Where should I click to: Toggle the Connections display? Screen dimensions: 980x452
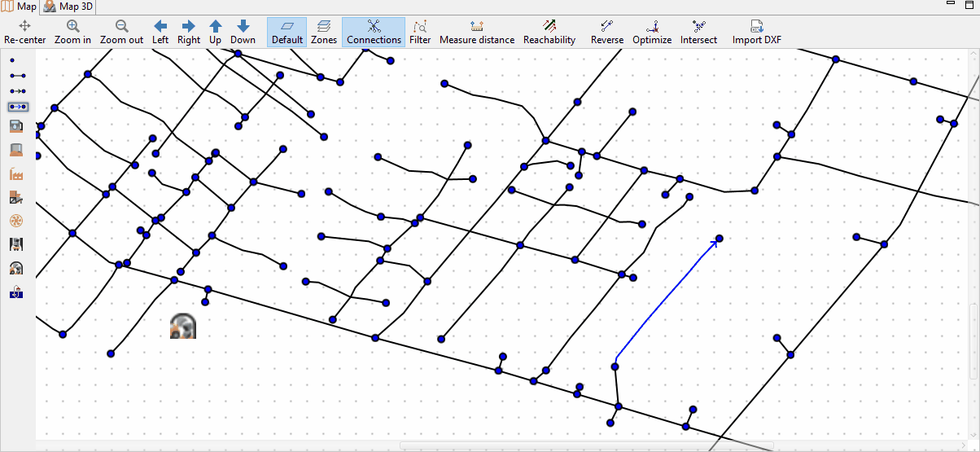click(374, 33)
